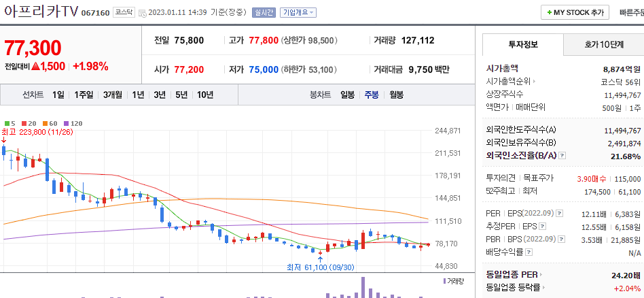
Task: Open the 기업개요 dropdown
Action: [298, 12]
